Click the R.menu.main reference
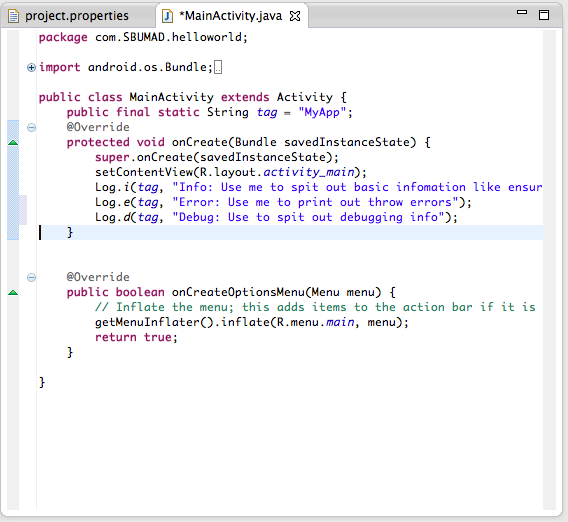The height and width of the screenshot is (522, 568). click(315, 322)
